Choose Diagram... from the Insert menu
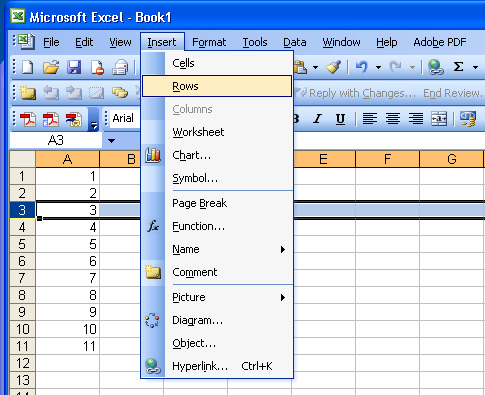The height and width of the screenshot is (395, 485). pos(217,320)
